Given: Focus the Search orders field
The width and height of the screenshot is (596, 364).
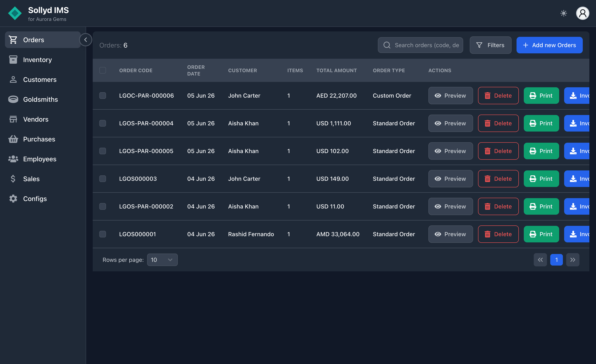Looking at the screenshot, I should tap(420, 45).
